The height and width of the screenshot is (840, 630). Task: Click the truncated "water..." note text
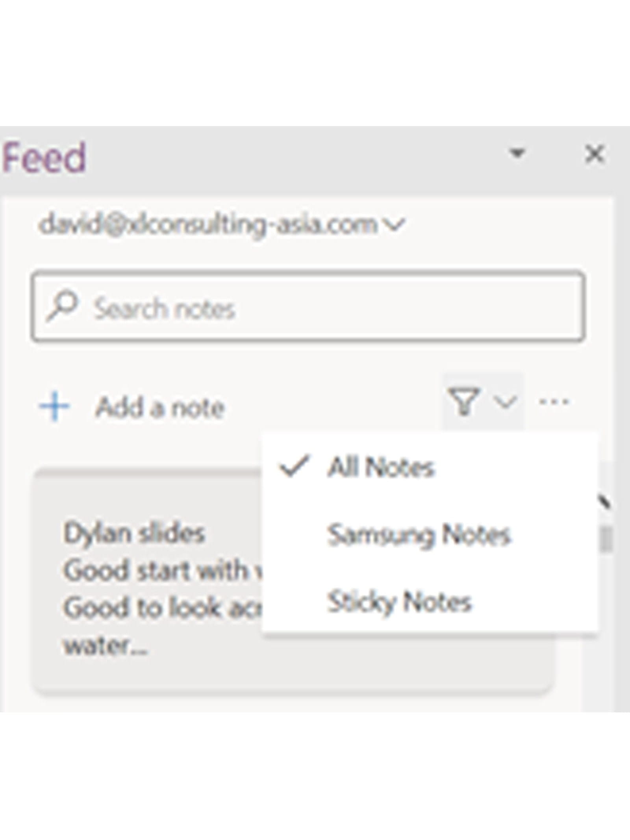click(106, 645)
